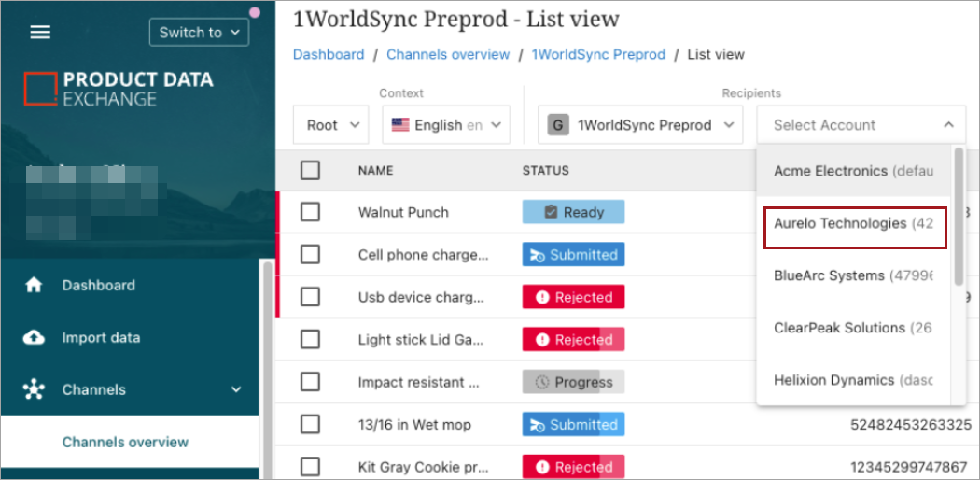This screenshot has width=980, height=480.
Task: Click the Progress badge on Impact resistant row
Action: coord(573,382)
